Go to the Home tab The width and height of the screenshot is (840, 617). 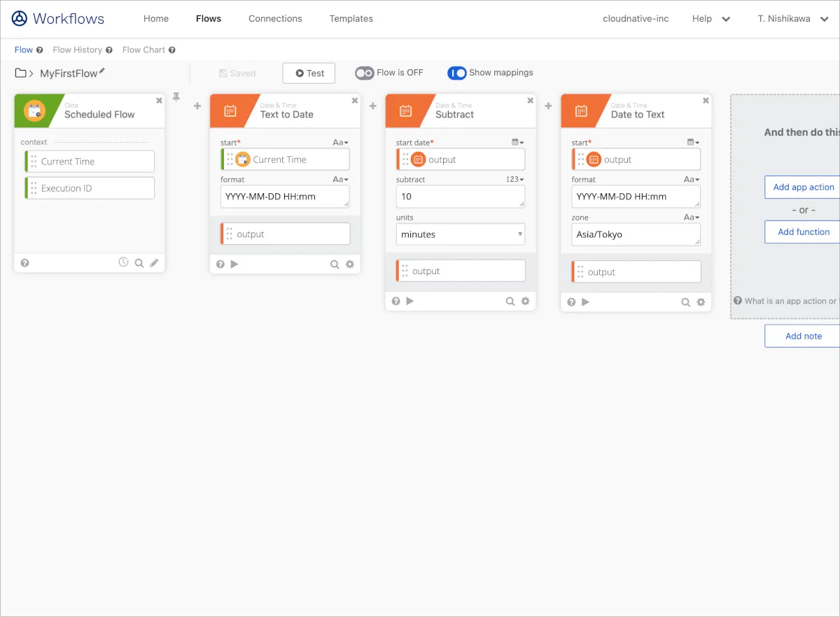pyautogui.click(x=156, y=19)
